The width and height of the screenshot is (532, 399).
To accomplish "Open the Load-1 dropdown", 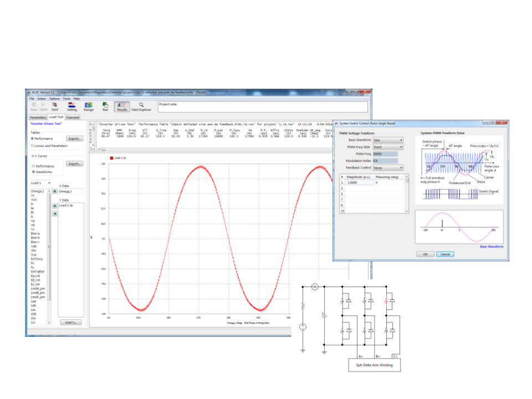I will point(40,183).
